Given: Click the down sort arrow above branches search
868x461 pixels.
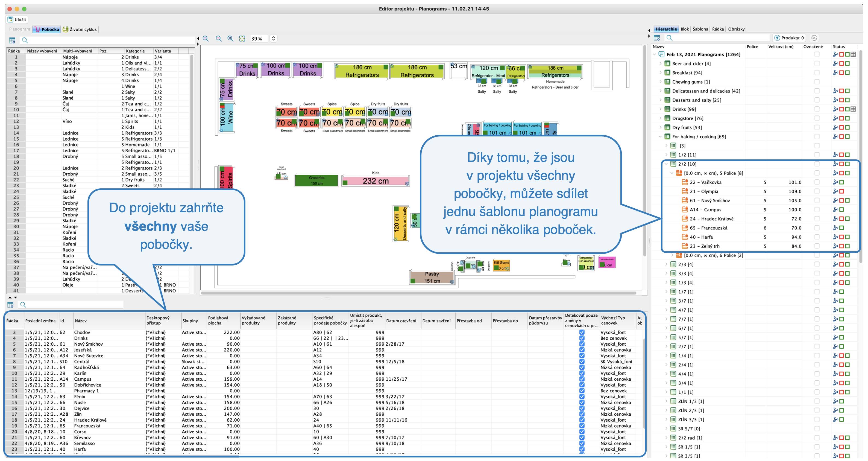Looking at the screenshot, I should pos(15,297).
